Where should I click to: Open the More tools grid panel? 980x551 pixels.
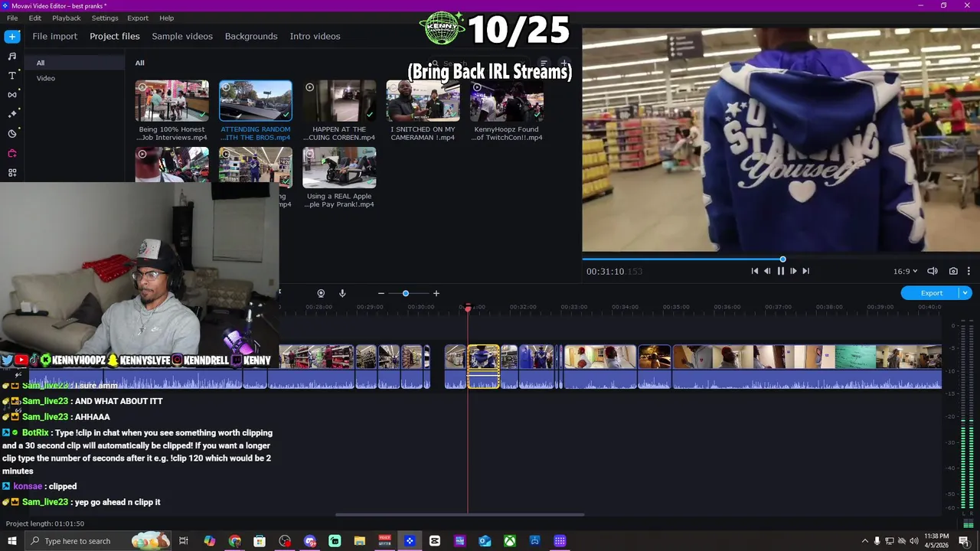11,173
